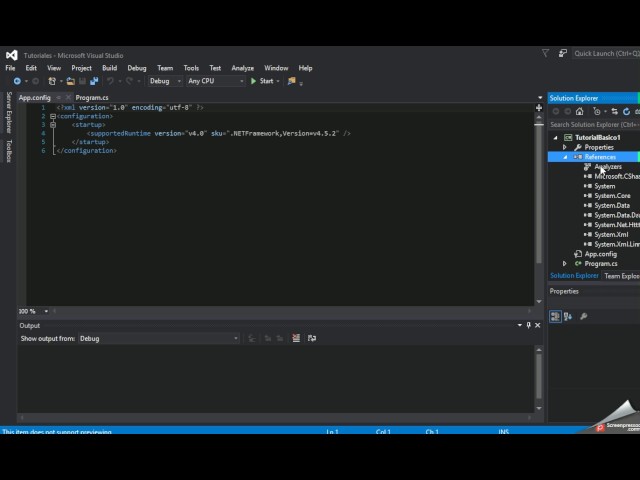The image size is (640, 480).
Task: Open the Any CPU platform dropdown
Action: click(216, 81)
